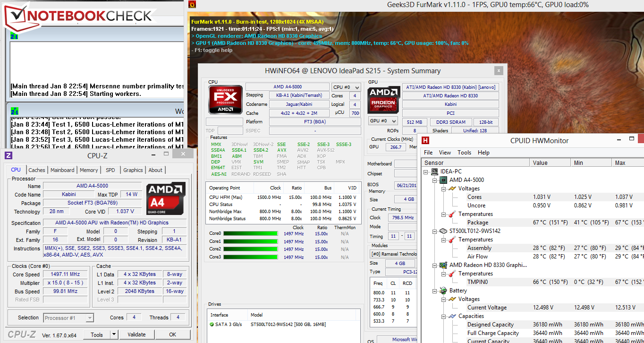Click the Tools button in CPU-Z
644x343 pixels.
(x=97, y=334)
